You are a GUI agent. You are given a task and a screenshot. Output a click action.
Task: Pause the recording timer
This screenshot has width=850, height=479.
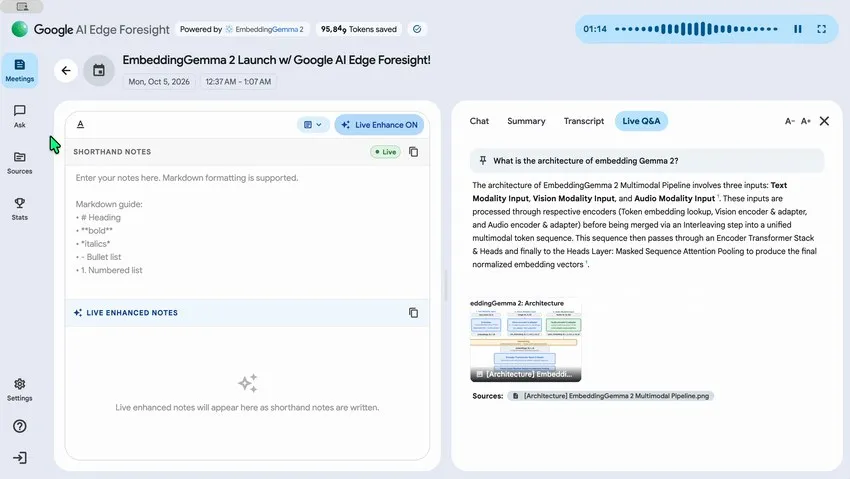[798, 29]
